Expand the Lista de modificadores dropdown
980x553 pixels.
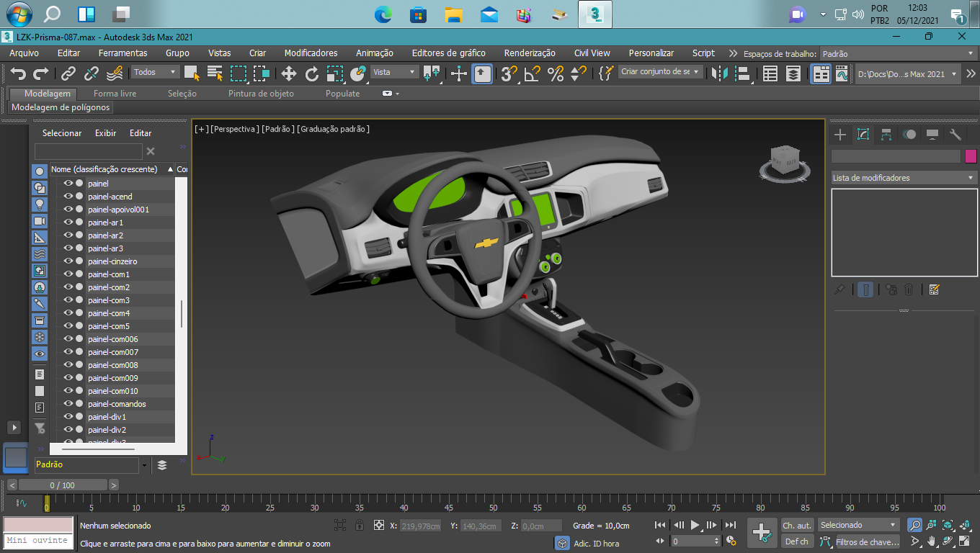[904, 178]
